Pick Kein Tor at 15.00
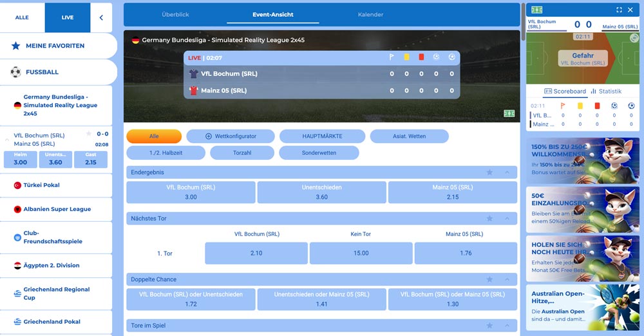This screenshot has height=336, width=644. coord(361,253)
